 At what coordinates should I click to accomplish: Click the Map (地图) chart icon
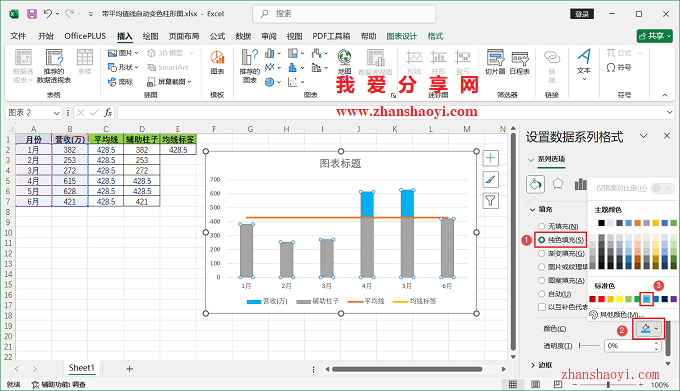344,62
